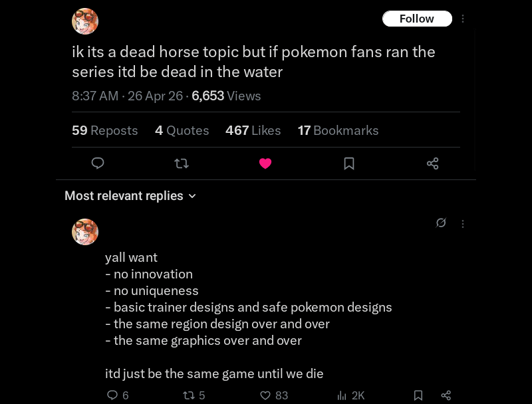
Task: Repost the reply with 5 reposts
Action: 189,395
